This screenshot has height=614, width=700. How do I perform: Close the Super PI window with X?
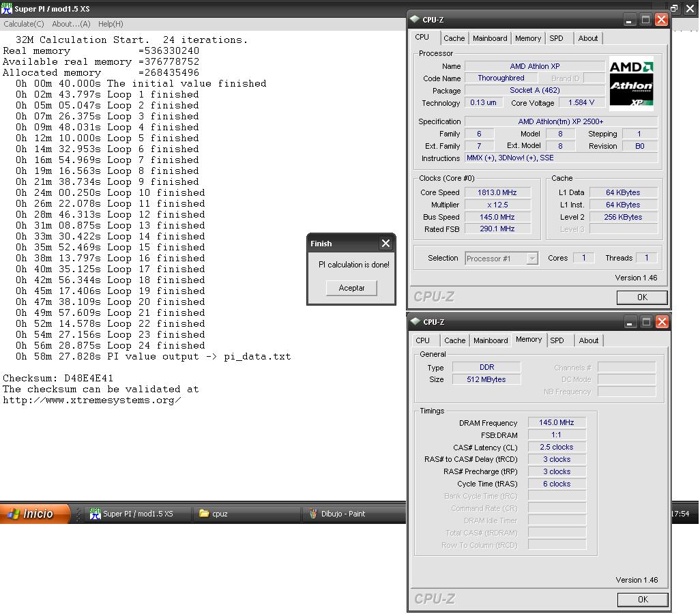pos(690,8)
